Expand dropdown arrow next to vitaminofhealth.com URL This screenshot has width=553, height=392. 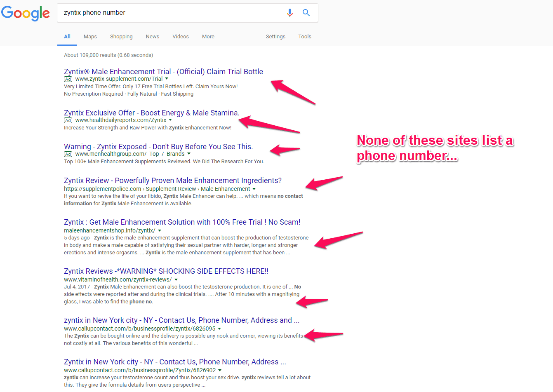point(176,279)
